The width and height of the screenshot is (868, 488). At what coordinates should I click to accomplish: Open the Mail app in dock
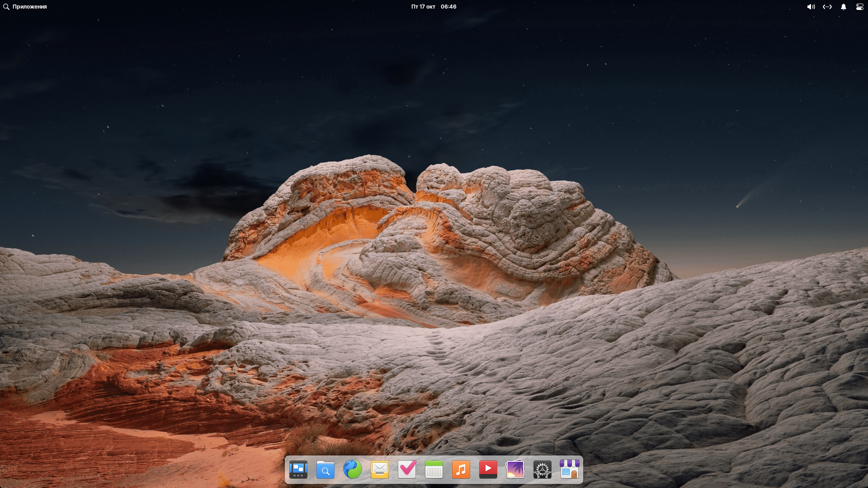[x=380, y=469]
